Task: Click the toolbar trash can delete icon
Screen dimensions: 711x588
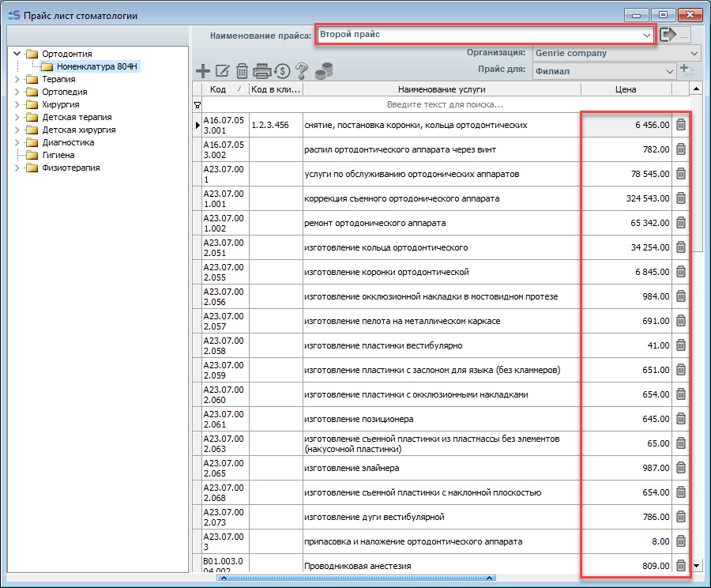Action: pyautogui.click(x=242, y=71)
